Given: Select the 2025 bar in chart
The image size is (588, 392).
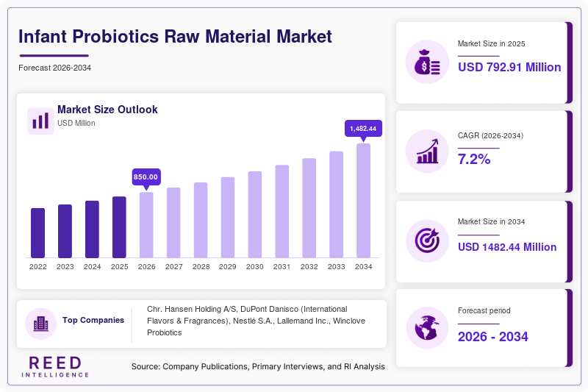Looking at the screenshot, I should point(119,227).
